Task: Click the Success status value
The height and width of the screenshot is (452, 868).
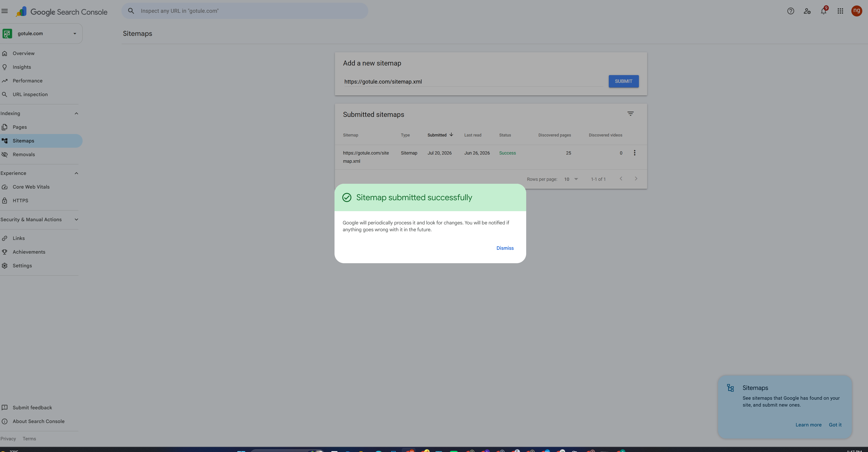Action: click(507, 153)
